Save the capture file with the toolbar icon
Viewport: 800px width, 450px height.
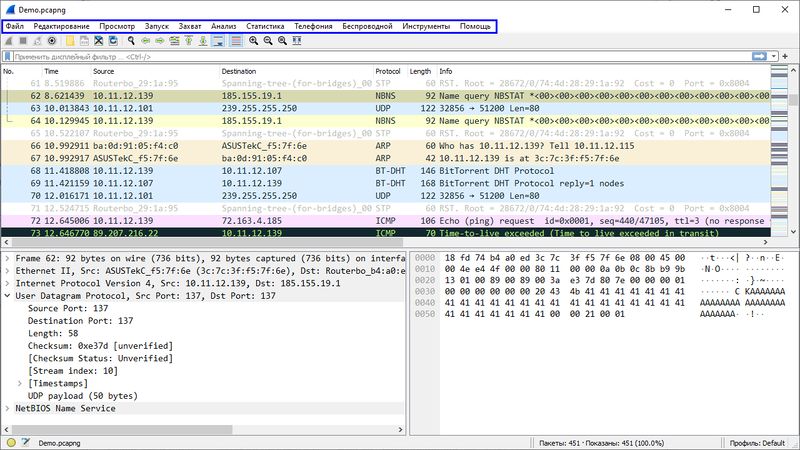(x=84, y=41)
